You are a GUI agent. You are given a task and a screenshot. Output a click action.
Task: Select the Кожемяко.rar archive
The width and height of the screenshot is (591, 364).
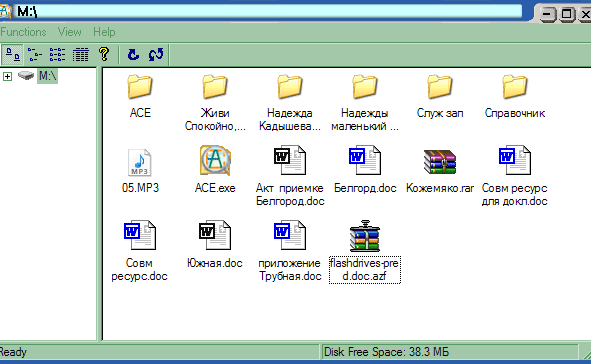coord(440,171)
